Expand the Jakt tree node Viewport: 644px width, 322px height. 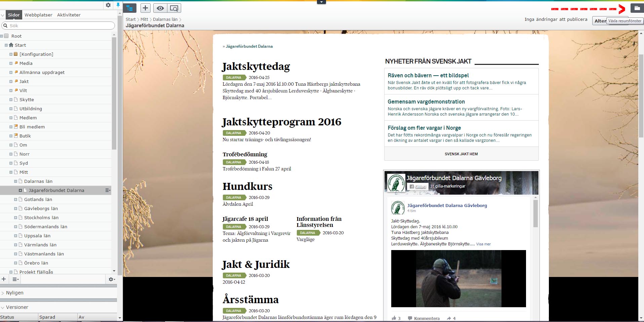[x=11, y=81]
